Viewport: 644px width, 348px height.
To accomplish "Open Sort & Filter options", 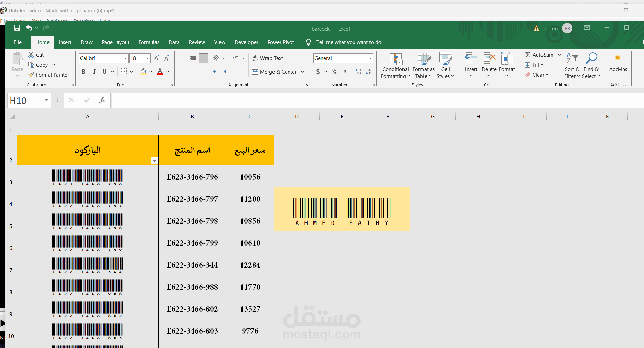I will tap(571, 65).
